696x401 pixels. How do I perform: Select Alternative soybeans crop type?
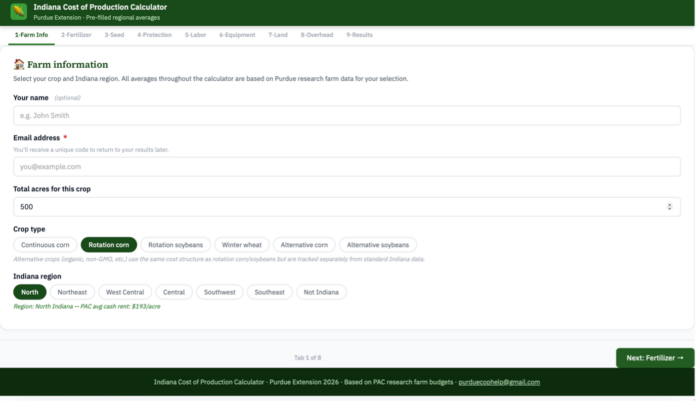[x=378, y=245]
